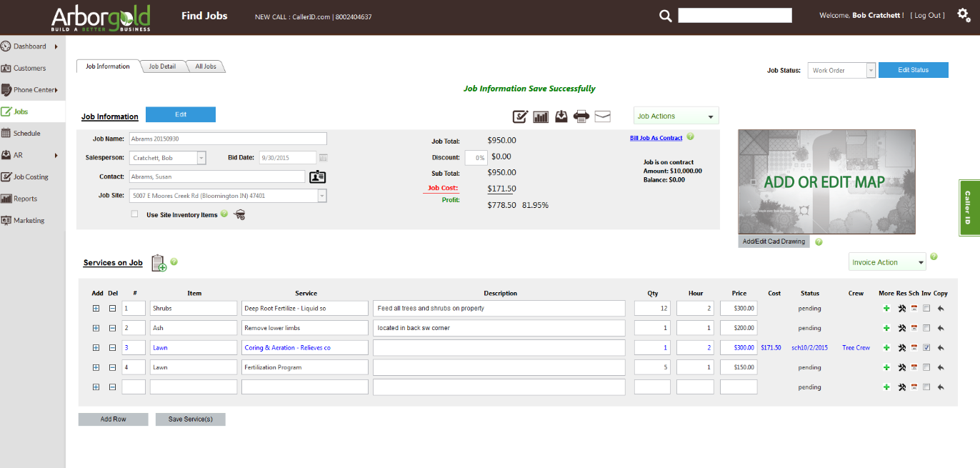Screen dimensions: 980x468
Task: Click the envelope icon to email the job
Action: pyautogui.click(x=602, y=116)
